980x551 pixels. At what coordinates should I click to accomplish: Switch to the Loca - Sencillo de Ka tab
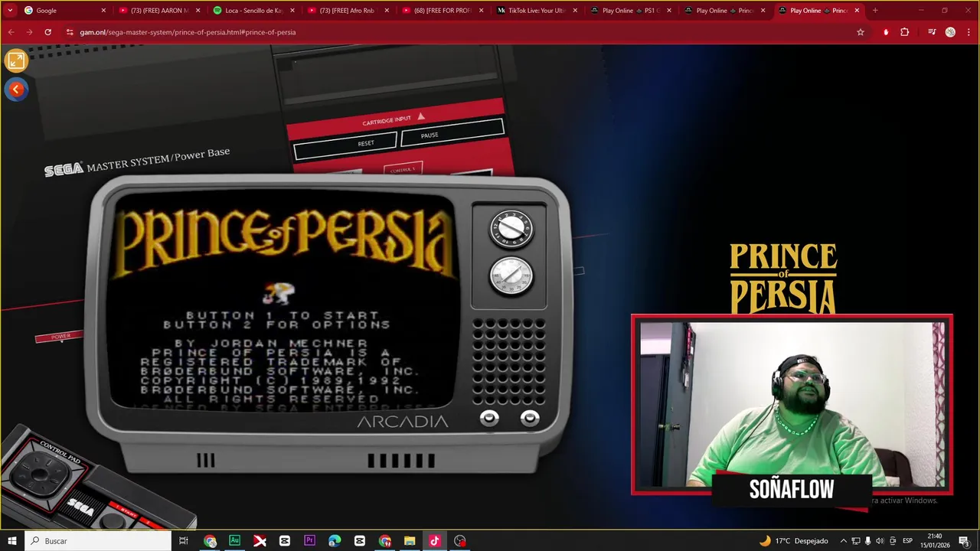(x=253, y=11)
